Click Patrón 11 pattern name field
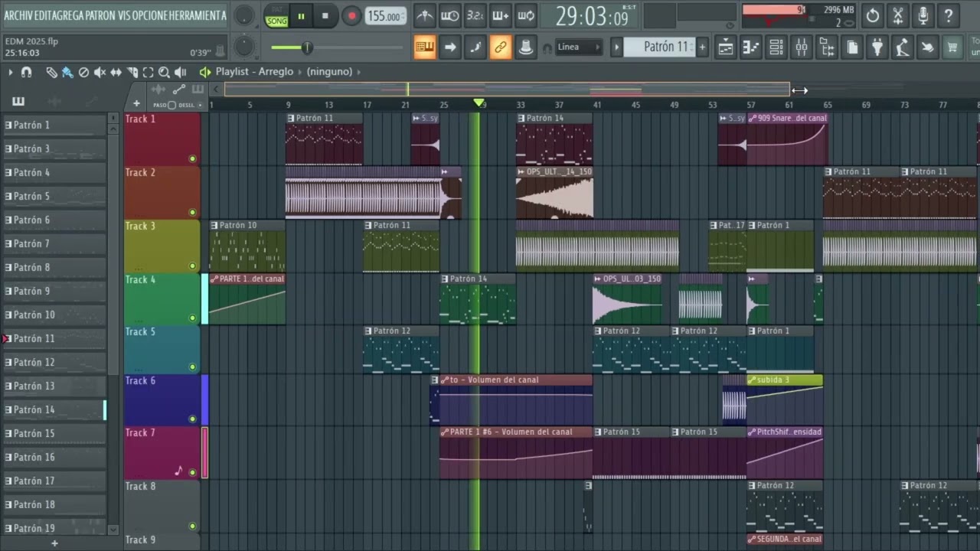The image size is (980, 551). pyautogui.click(x=659, y=47)
